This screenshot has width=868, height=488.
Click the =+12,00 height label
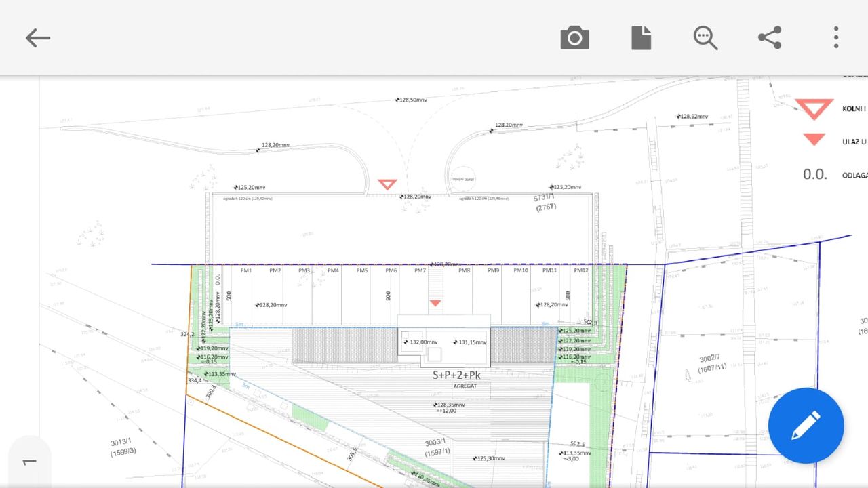coord(447,411)
